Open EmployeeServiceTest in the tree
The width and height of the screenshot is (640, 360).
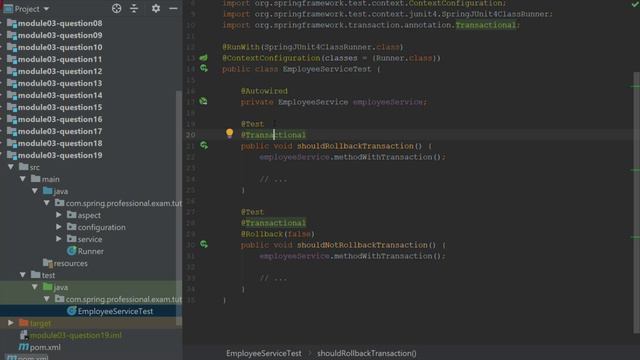pyautogui.click(x=116, y=311)
